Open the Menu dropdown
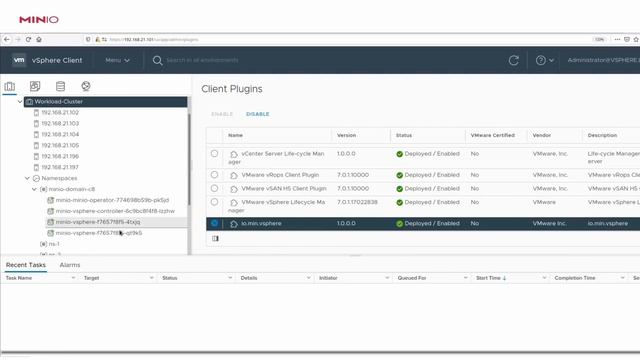Image resolution: width=640 pixels, height=360 pixels. 117,60
